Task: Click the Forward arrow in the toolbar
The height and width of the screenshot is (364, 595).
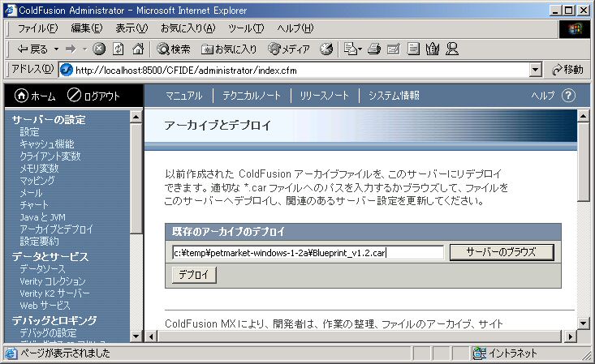Action: (x=71, y=49)
